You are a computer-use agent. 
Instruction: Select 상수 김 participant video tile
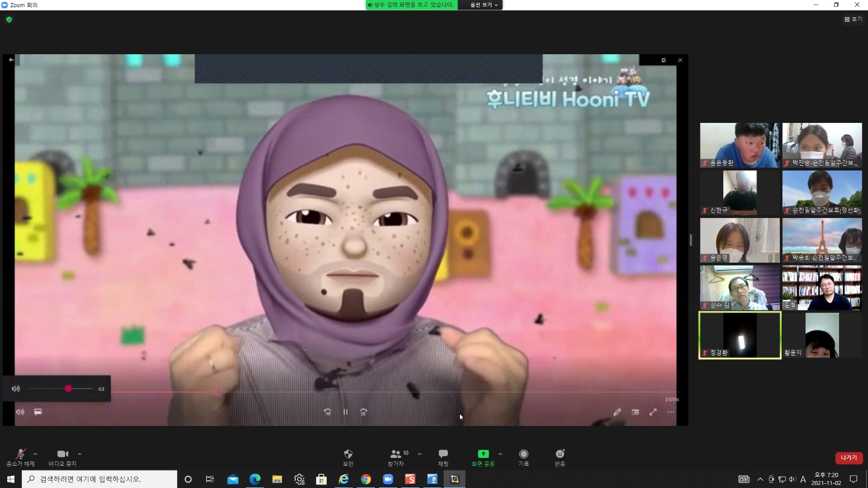point(740,288)
